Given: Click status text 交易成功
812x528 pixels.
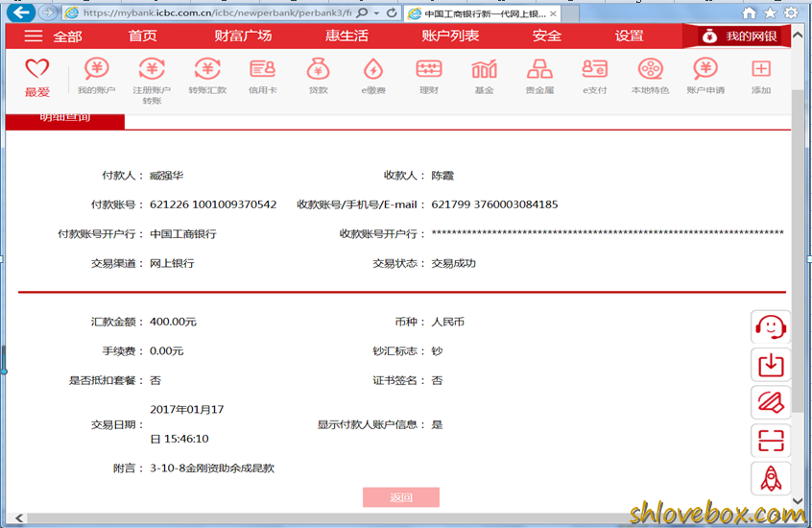Looking at the screenshot, I should click(454, 263).
